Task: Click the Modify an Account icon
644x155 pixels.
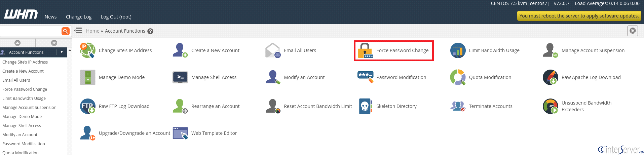Action: [273, 77]
